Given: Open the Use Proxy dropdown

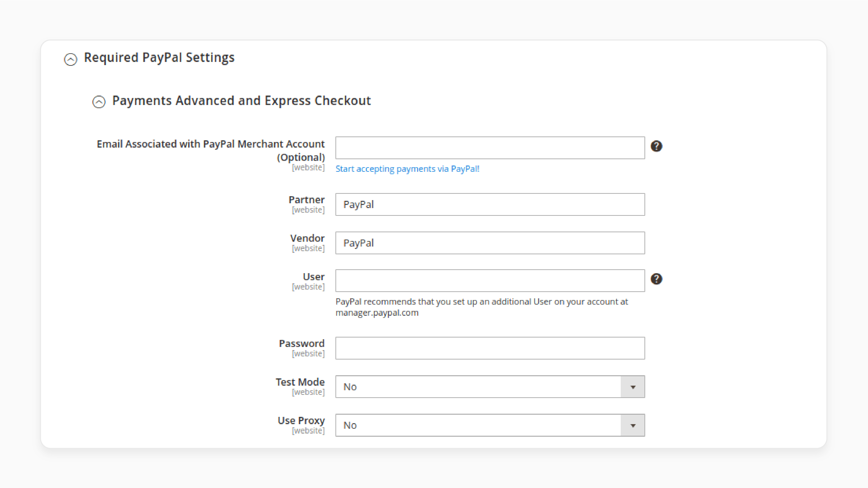Looking at the screenshot, I should coord(490,425).
